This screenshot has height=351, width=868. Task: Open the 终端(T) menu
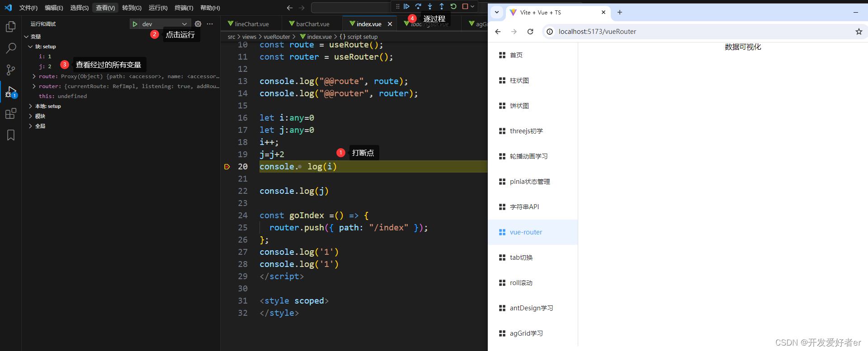pyautogui.click(x=184, y=8)
